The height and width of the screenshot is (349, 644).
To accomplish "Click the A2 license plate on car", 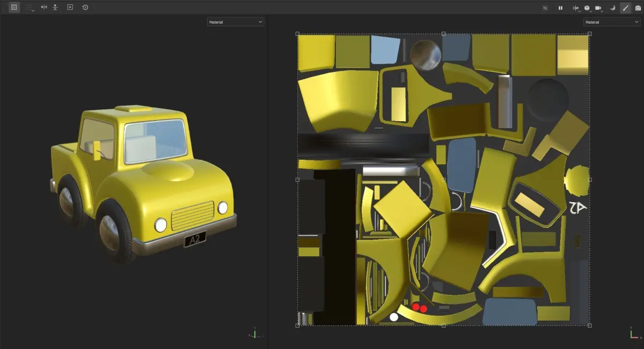I will tap(195, 239).
